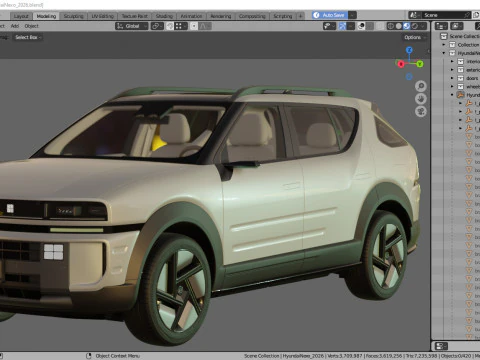
Task: Expand the exterior collection
Action: (452, 70)
